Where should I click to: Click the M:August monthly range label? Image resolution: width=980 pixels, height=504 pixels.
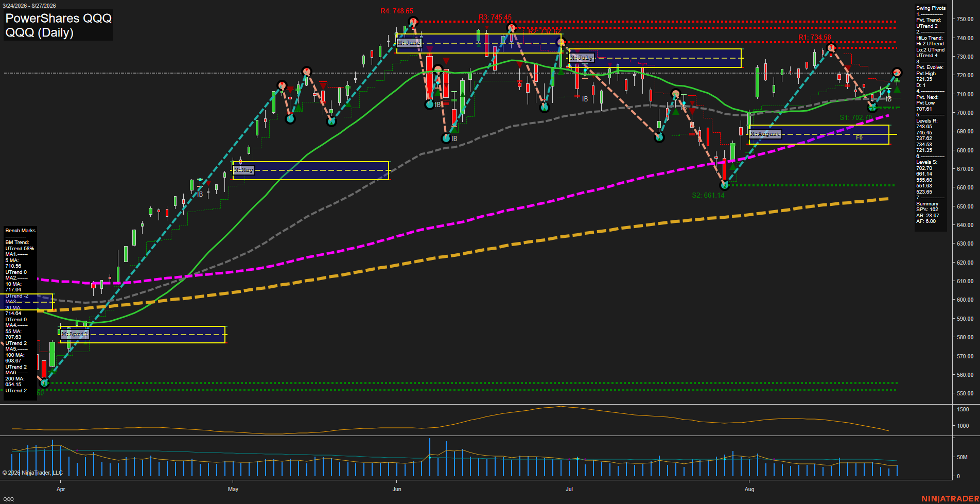(765, 134)
